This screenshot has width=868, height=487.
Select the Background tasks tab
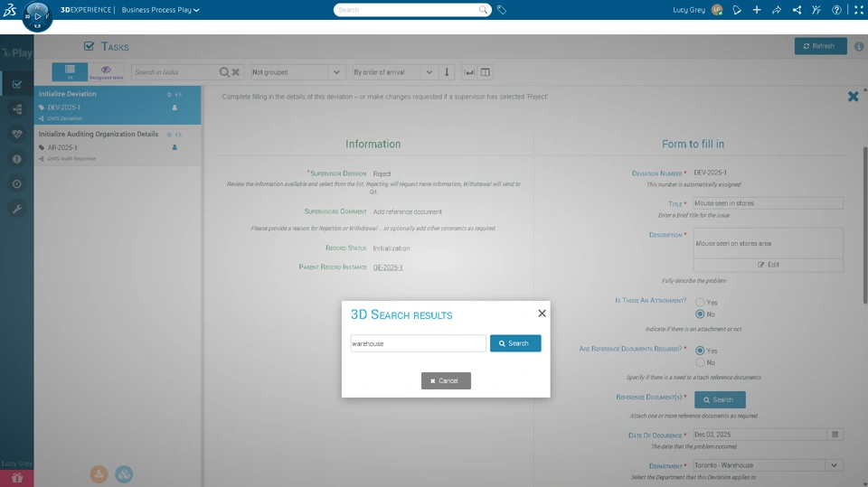tap(106, 72)
